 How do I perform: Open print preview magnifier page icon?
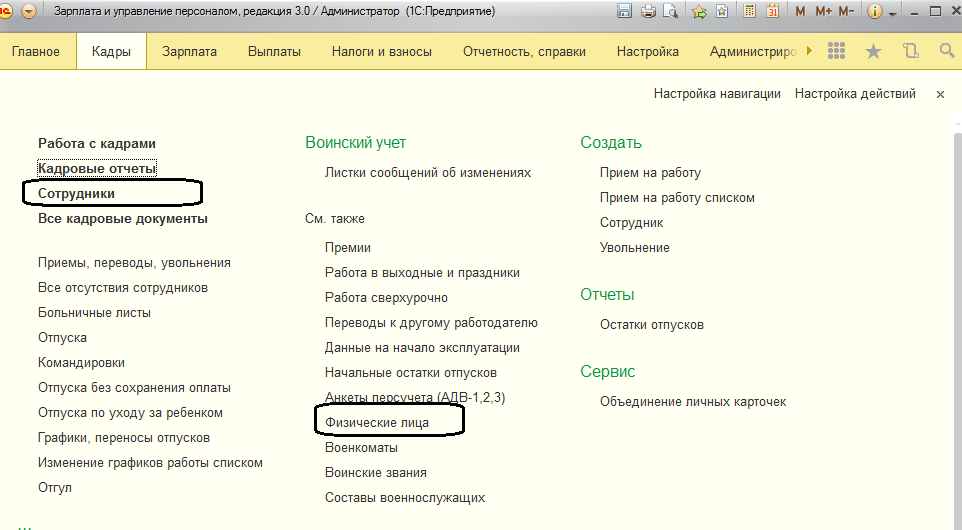671,11
